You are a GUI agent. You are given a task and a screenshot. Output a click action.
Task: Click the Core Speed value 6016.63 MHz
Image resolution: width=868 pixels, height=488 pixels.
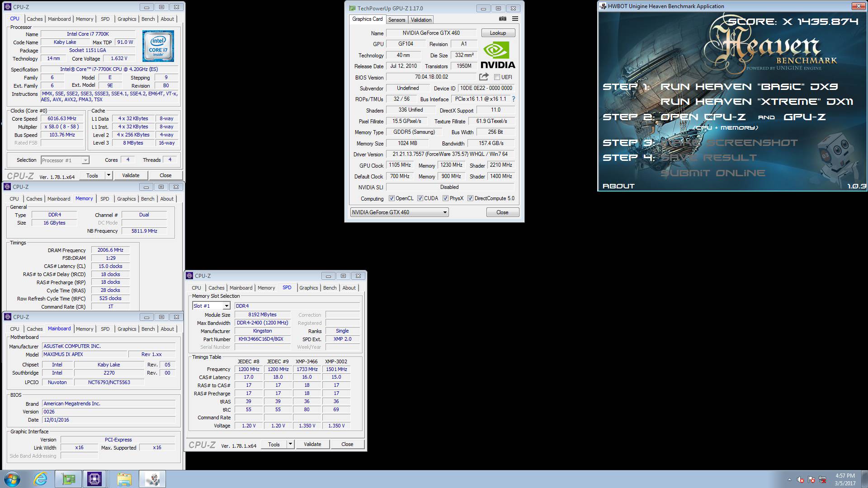click(62, 118)
